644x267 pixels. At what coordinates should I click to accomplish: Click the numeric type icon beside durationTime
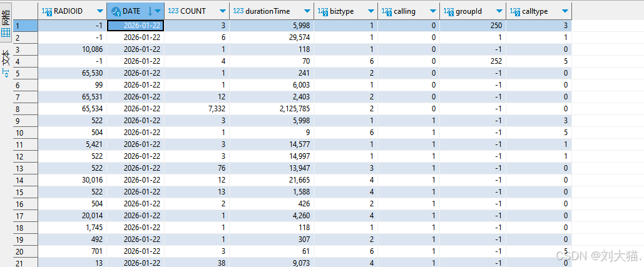click(238, 11)
